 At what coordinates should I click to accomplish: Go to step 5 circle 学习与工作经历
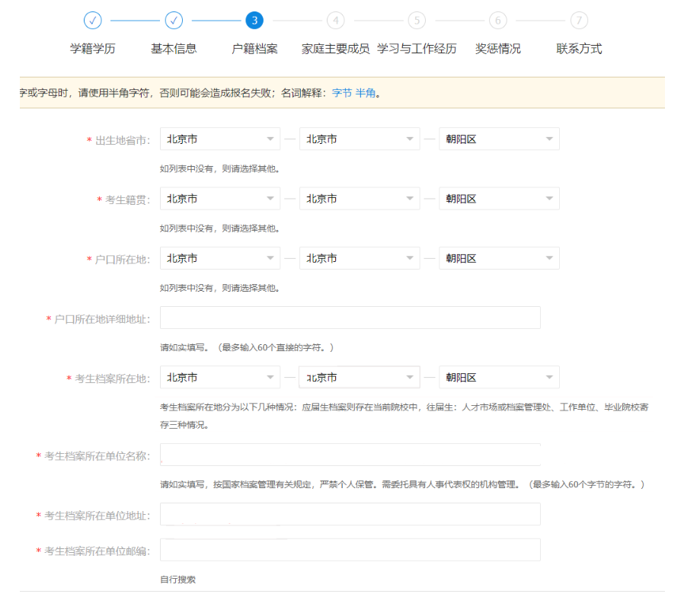417,21
